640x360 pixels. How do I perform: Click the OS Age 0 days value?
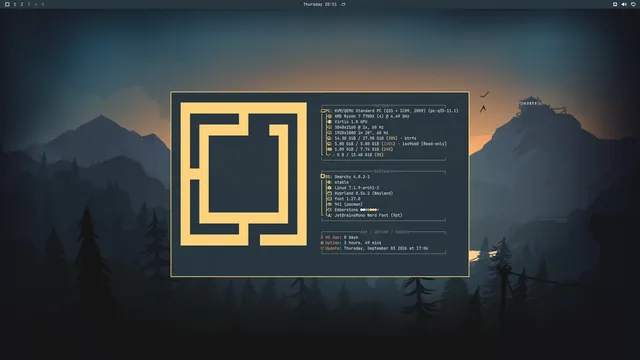pos(351,237)
